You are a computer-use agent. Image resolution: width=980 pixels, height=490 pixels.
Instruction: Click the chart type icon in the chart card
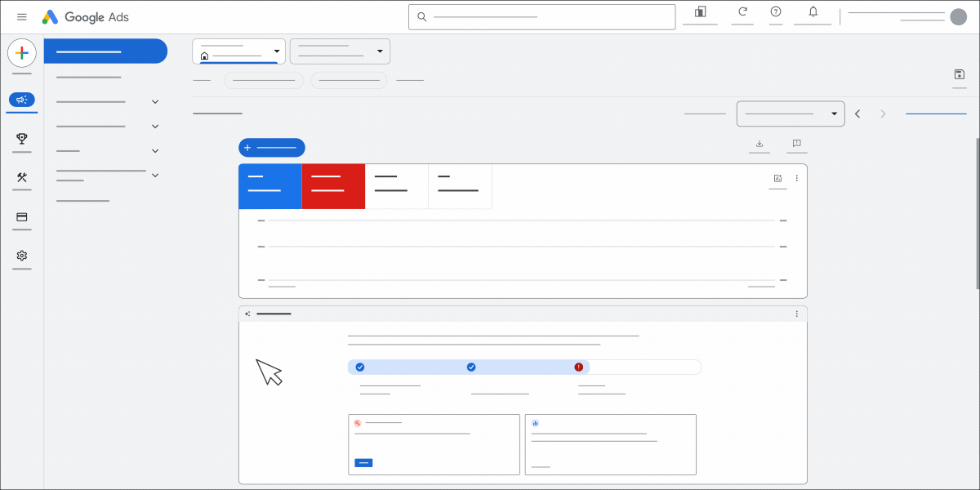point(777,178)
